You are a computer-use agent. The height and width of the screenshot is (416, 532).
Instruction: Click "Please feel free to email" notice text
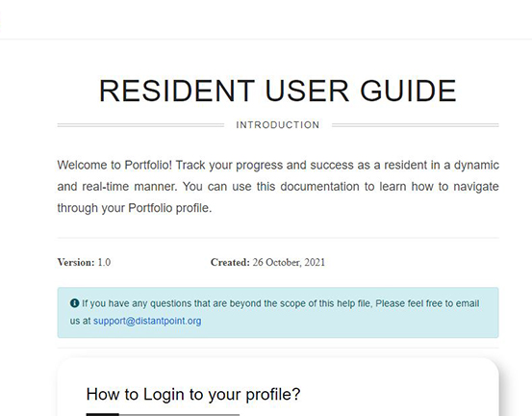click(x=427, y=303)
